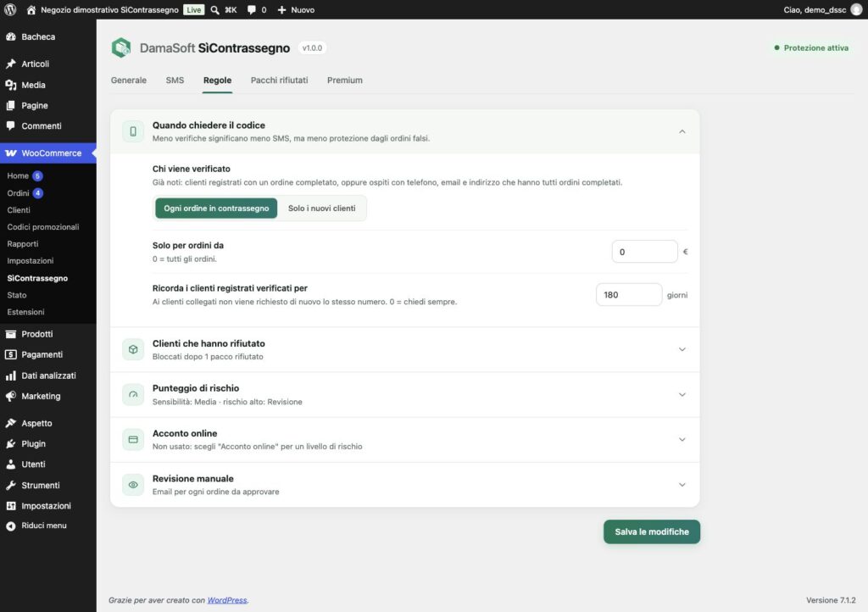868x612 pixels.
Task: Expand the Punteggio di rischio chevron
Action: coord(682,394)
